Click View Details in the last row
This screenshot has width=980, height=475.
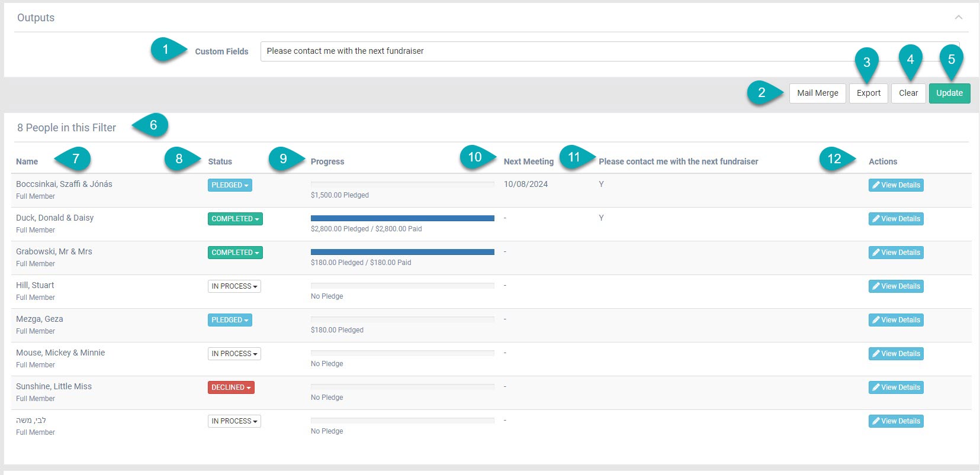tap(896, 421)
